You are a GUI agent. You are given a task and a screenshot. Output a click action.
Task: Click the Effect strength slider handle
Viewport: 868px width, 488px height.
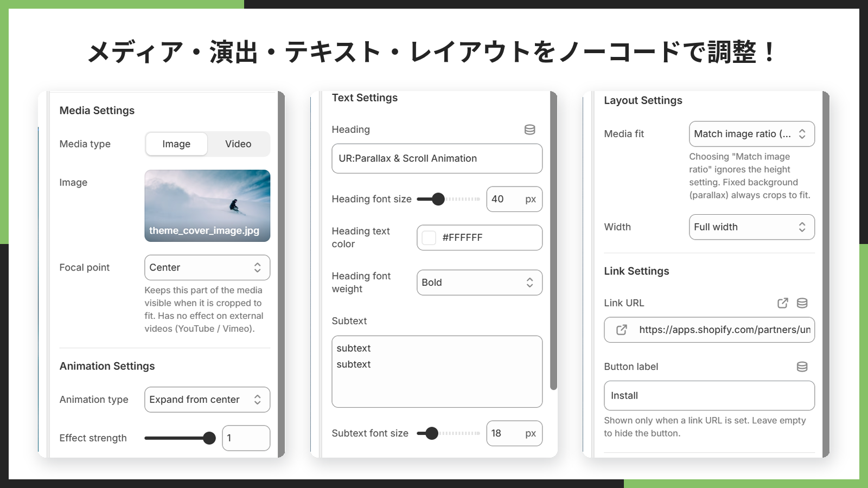(x=209, y=438)
